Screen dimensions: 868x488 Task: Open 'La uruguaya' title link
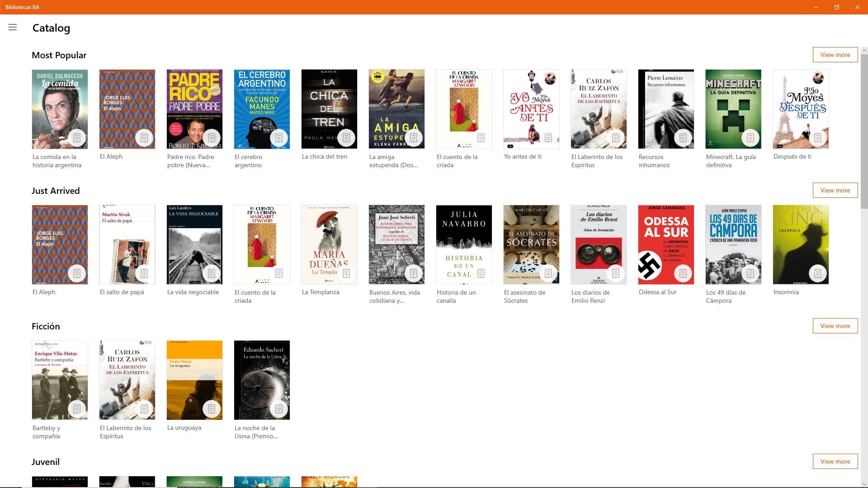point(184,427)
